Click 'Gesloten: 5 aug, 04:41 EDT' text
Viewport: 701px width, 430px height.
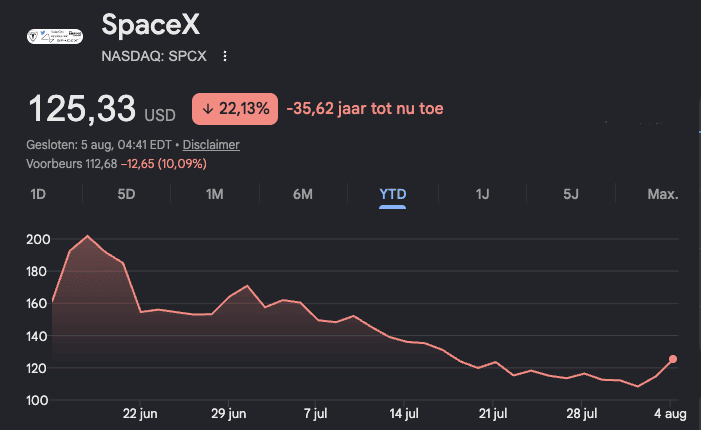pyautogui.click(x=99, y=145)
